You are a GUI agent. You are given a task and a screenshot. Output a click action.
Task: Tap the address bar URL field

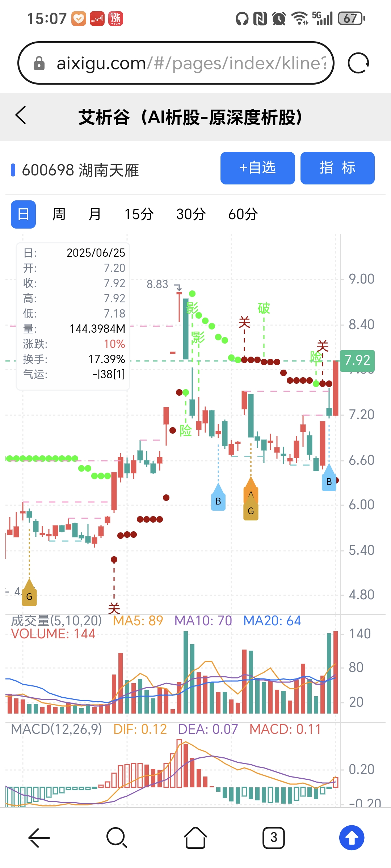click(176, 63)
